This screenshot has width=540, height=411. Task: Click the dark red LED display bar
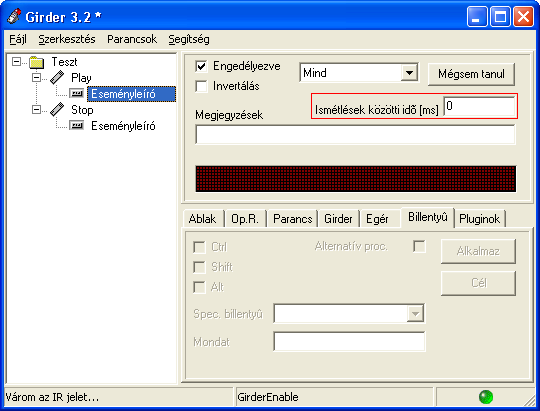355,178
